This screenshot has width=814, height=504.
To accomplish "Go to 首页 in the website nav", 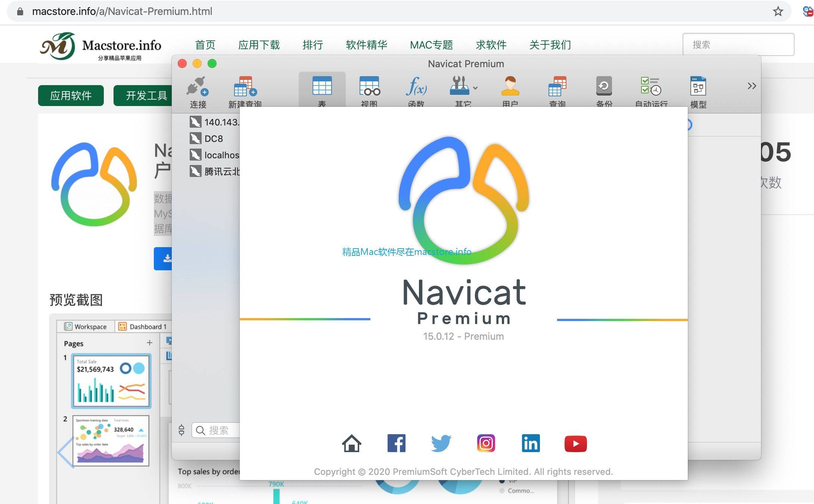I will click(x=205, y=45).
